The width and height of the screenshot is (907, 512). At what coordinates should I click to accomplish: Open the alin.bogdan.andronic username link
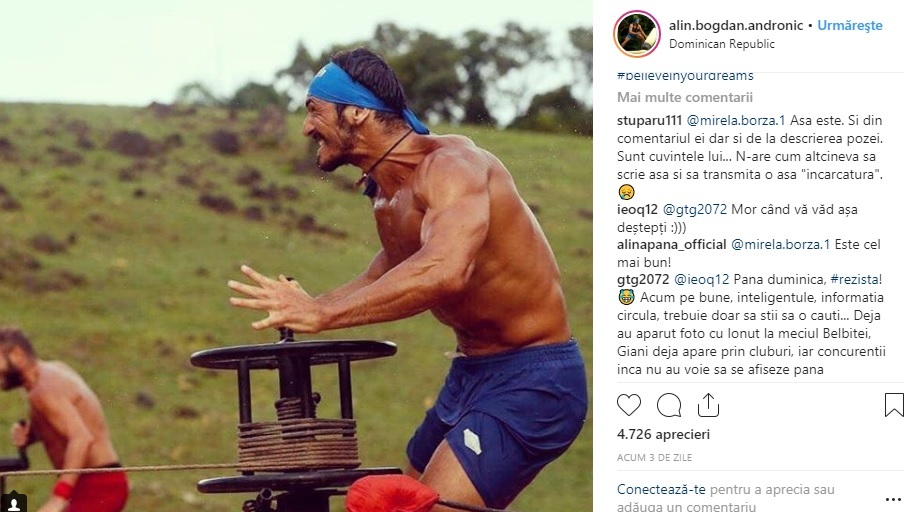coord(736,25)
